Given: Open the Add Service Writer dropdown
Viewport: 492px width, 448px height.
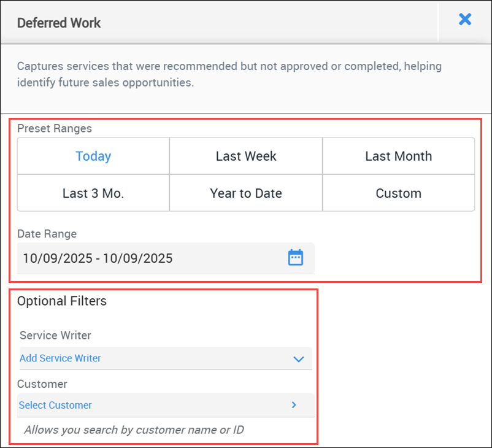Looking at the screenshot, I should tap(60, 358).
